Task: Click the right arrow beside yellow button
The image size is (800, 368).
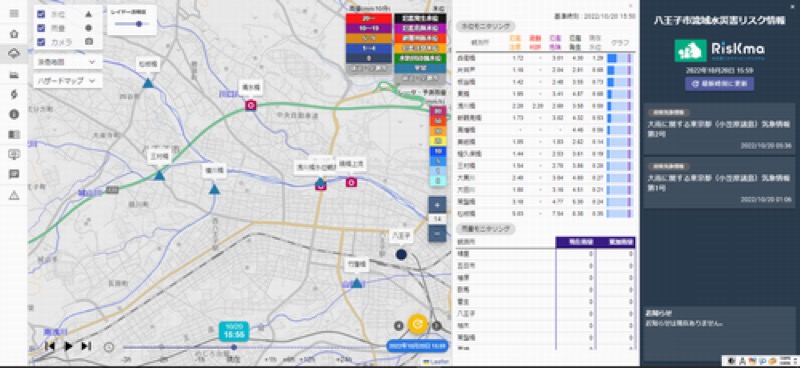Action: 437,326
